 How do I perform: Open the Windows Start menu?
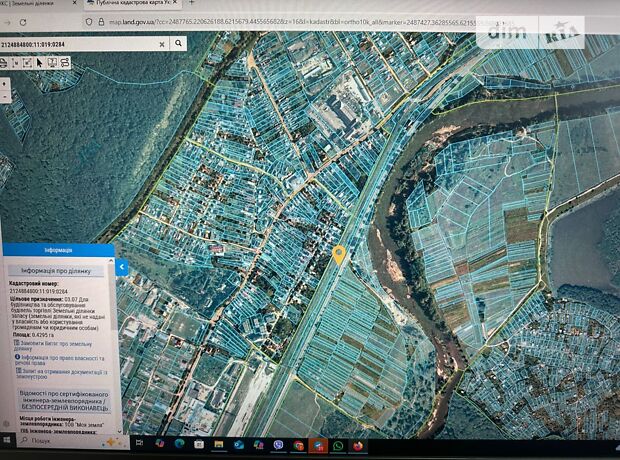[9, 441]
